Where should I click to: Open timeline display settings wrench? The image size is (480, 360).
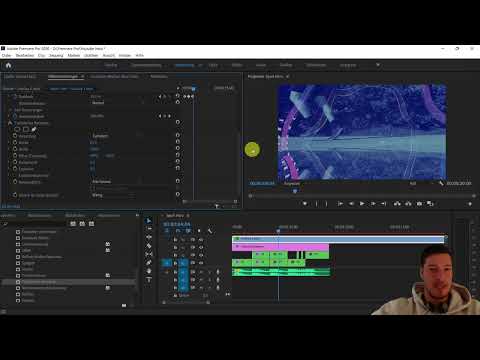210,231
